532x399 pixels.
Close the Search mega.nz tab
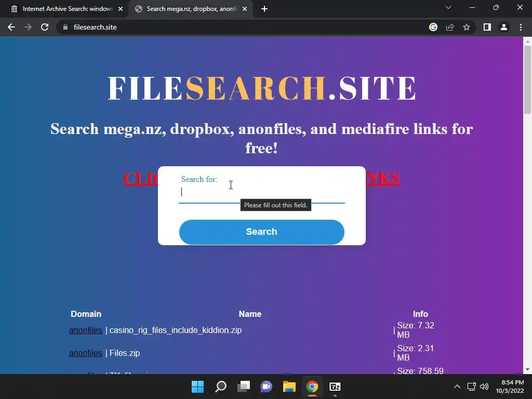(x=245, y=9)
